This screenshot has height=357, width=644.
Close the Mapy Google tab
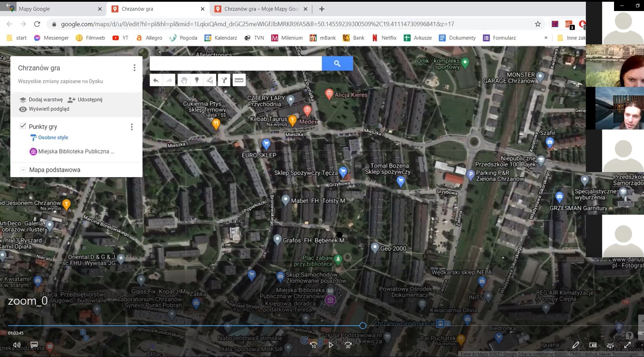pos(100,9)
